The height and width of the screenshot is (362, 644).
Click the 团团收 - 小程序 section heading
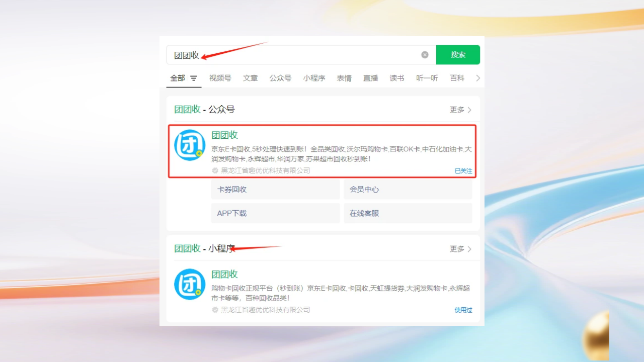[x=204, y=248]
